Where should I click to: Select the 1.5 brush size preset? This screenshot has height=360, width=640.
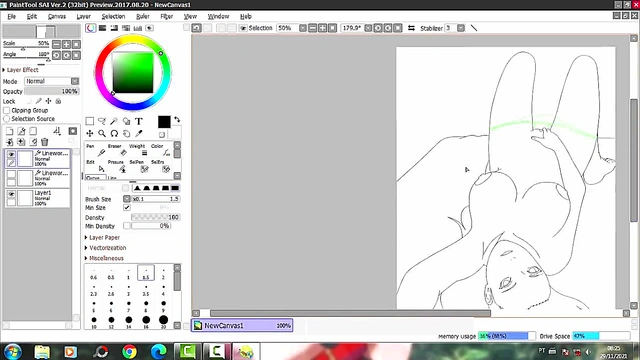[146, 273]
